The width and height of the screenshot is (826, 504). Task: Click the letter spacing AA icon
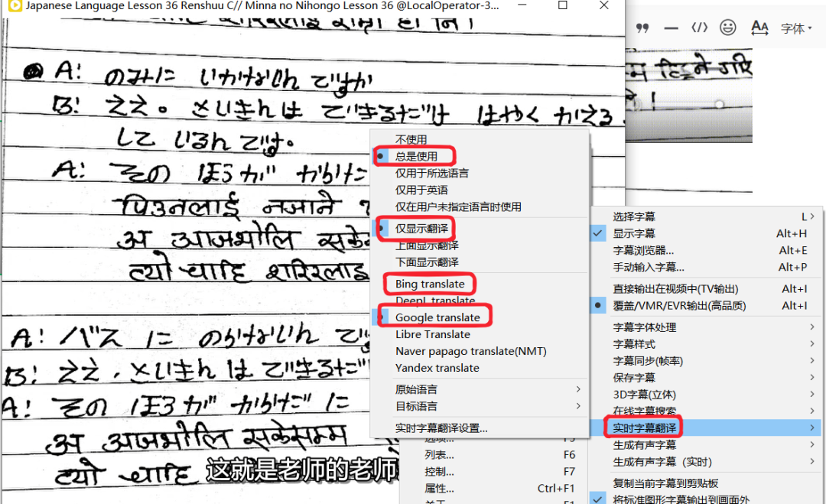(759, 28)
